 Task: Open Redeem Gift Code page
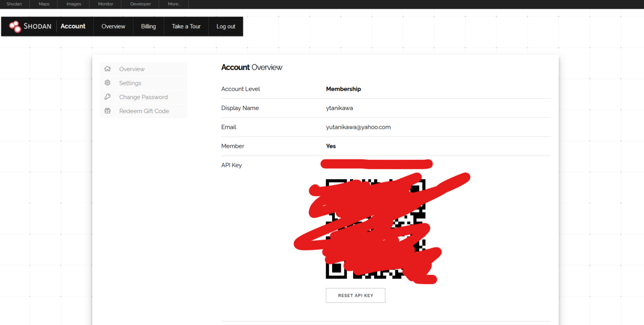(x=144, y=111)
